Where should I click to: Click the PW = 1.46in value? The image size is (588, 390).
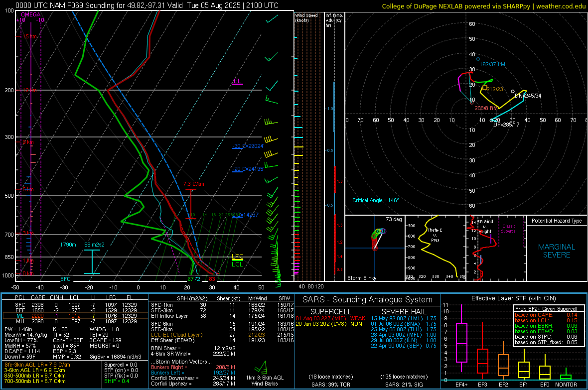tap(18, 329)
